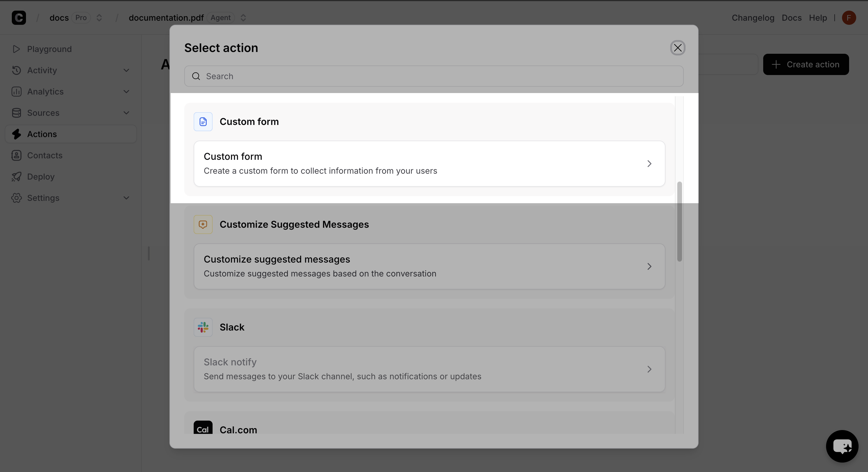Click the Customize Suggested Messages icon
Viewport: 868px width, 472px height.
point(203,224)
